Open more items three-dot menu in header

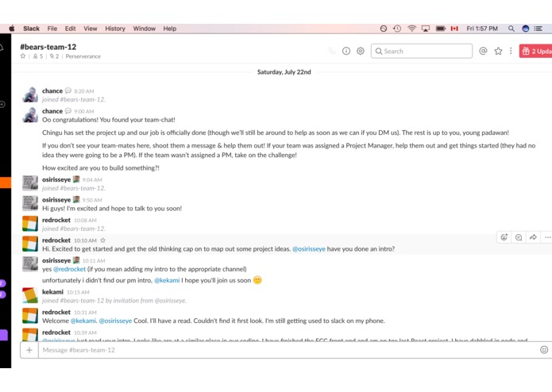pos(511,52)
